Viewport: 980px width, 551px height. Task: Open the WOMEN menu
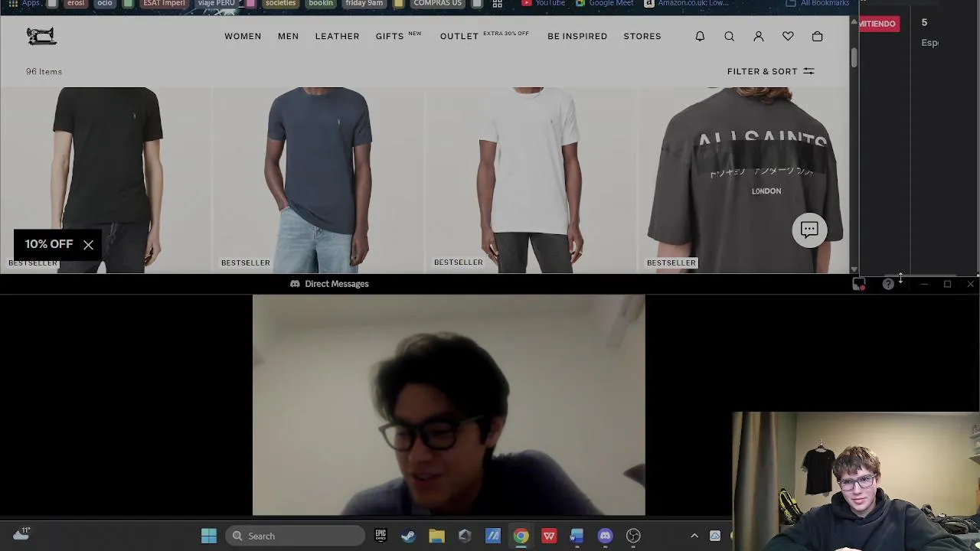[x=243, y=36]
